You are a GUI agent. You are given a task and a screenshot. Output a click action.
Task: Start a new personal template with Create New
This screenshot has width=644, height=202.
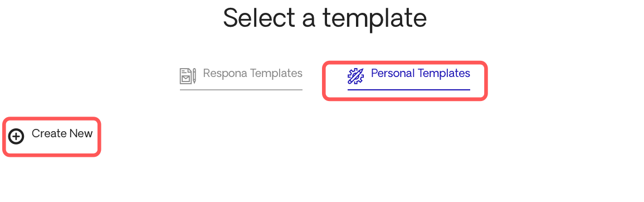click(x=51, y=136)
